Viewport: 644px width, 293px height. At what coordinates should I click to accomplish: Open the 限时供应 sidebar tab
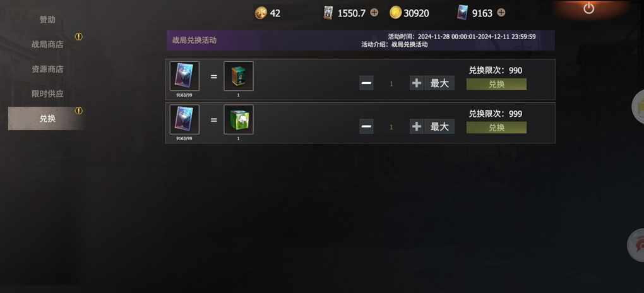click(47, 93)
